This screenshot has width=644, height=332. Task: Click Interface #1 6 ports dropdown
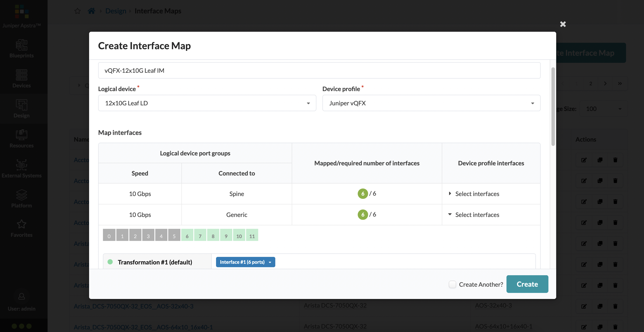coord(245,262)
